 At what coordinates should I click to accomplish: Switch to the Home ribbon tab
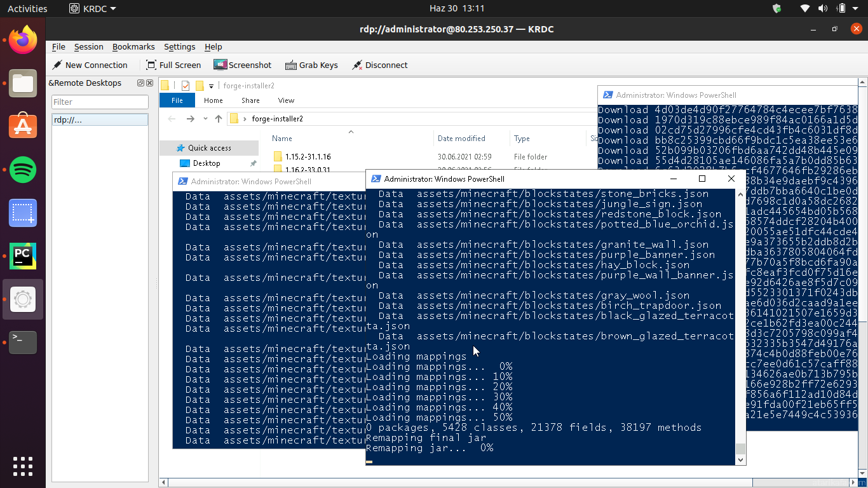coord(214,100)
